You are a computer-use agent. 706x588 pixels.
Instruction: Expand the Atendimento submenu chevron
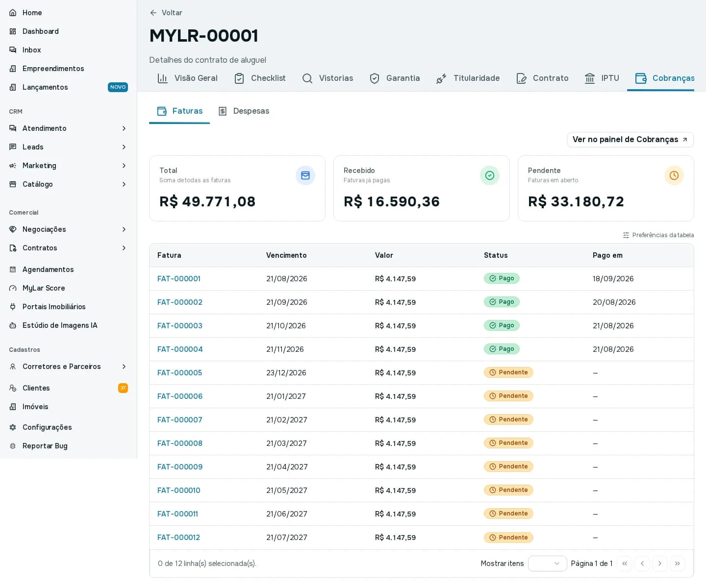(x=124, y=128)
